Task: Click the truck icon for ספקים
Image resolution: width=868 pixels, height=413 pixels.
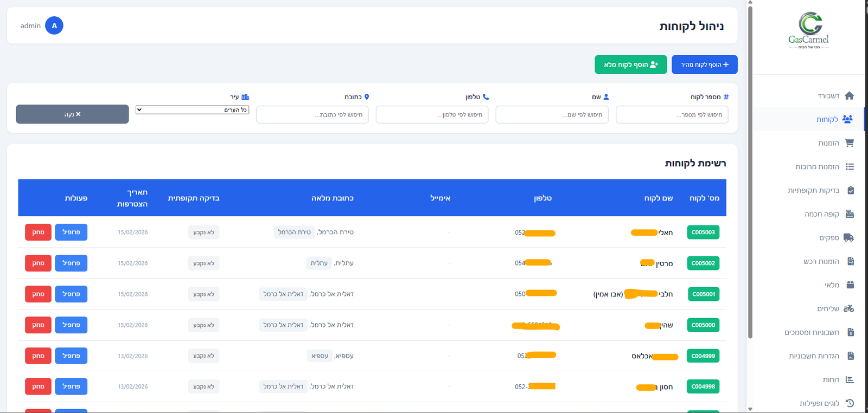Action: click(849, 238)
